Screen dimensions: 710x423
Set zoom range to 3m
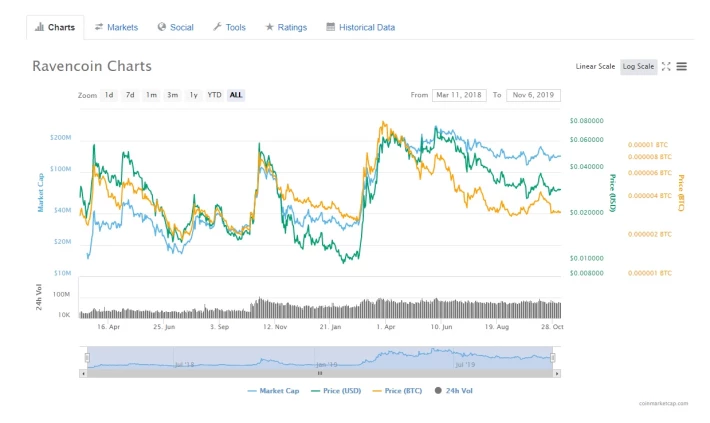(173, 95)
